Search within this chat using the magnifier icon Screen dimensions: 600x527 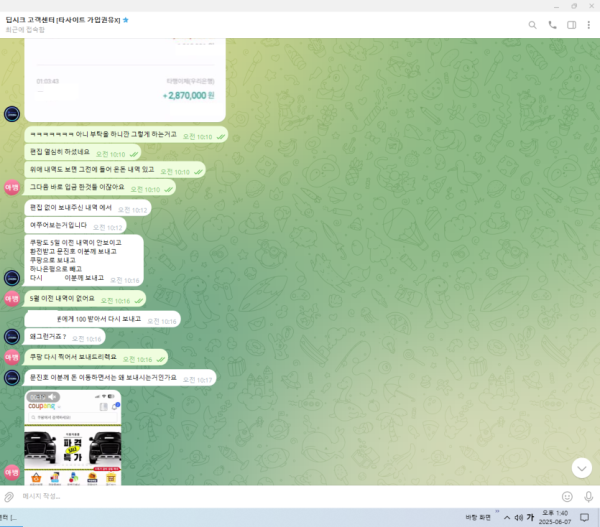tap(532, 25)
